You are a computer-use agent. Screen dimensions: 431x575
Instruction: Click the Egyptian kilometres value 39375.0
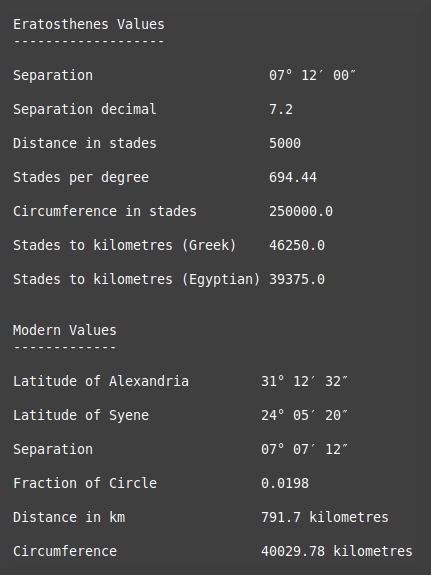pyautogui.click(x=297, y=279)
